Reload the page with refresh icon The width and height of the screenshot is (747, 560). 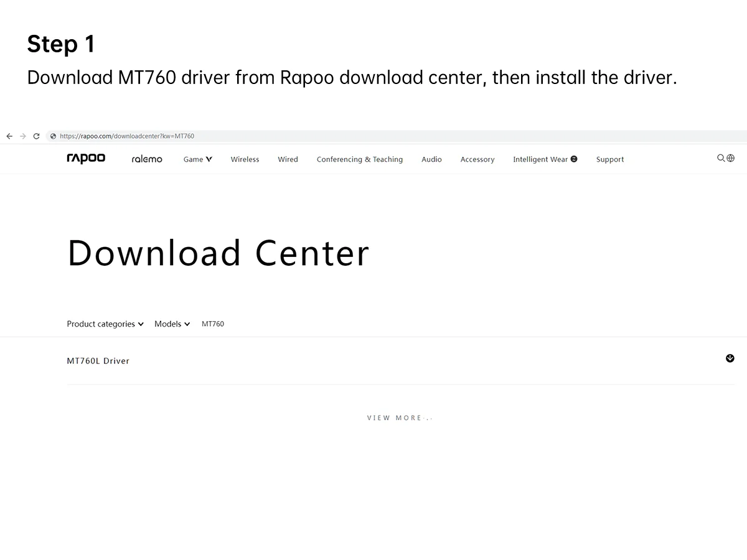coord(37,136)
